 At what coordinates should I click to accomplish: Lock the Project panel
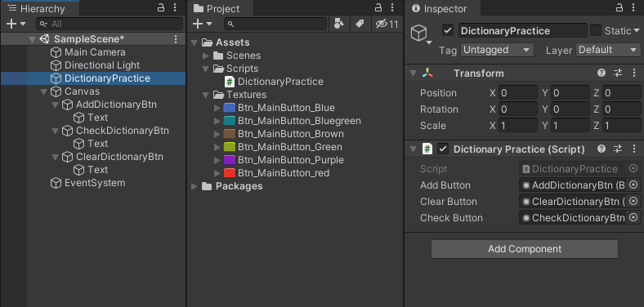pyautogui.click(x=378, y=7)
